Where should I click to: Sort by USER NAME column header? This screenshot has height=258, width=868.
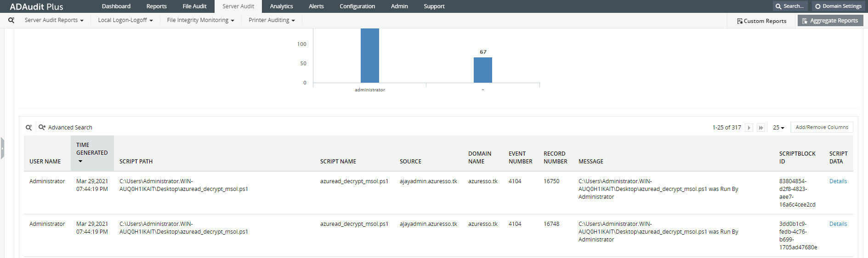[45, 162]
